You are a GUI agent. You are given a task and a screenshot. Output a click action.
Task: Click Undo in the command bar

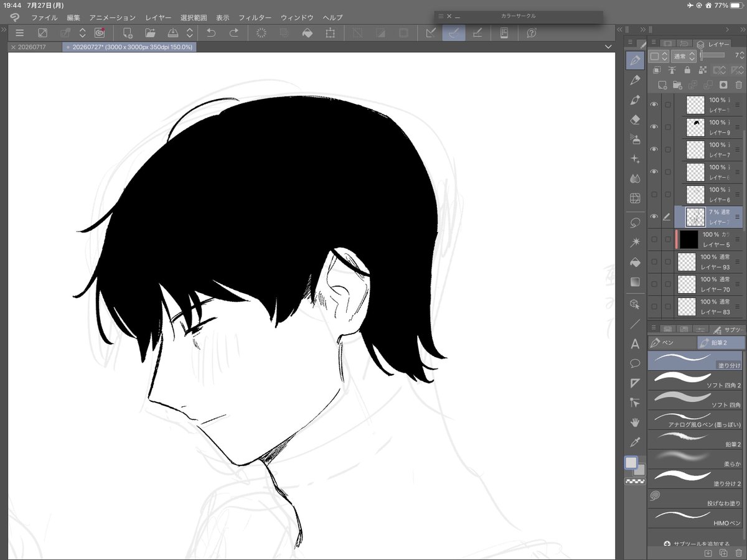tap(211, 33)
